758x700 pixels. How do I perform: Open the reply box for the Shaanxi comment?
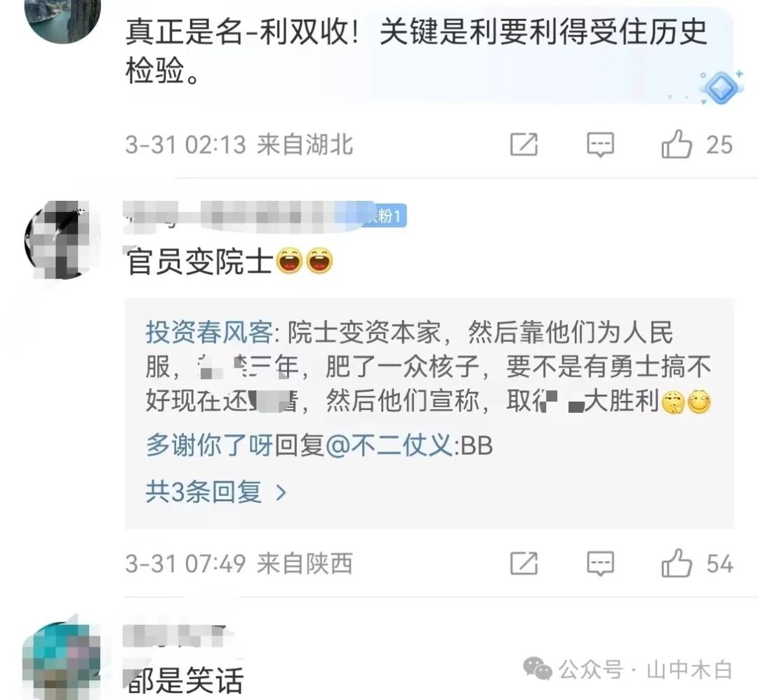[x=600, y=564]
